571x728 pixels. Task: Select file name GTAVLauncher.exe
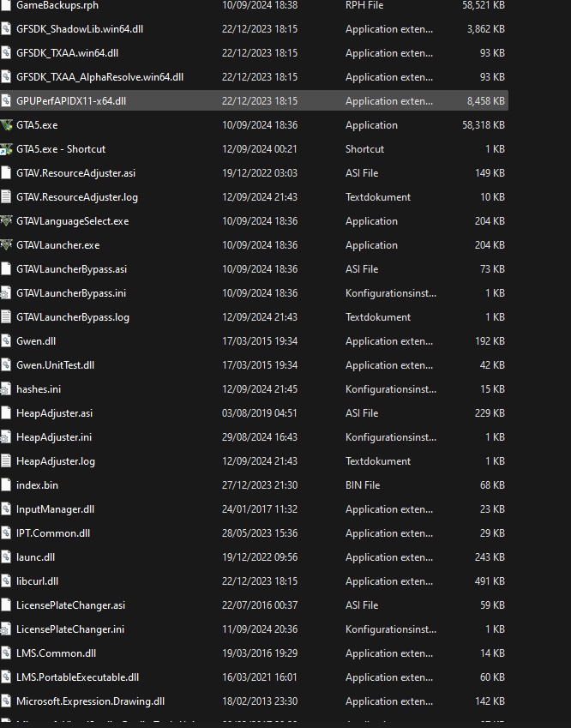coord(58,245)
